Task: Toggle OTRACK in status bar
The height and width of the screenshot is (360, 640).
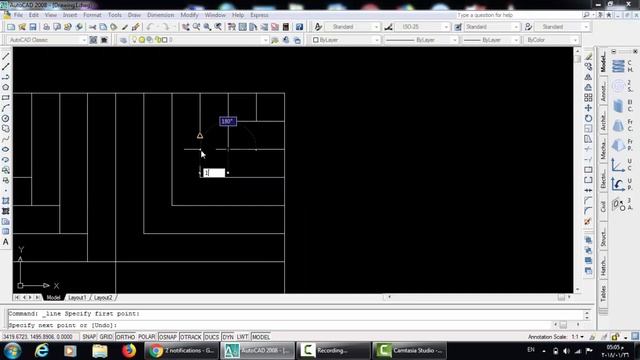Action: 191,337
